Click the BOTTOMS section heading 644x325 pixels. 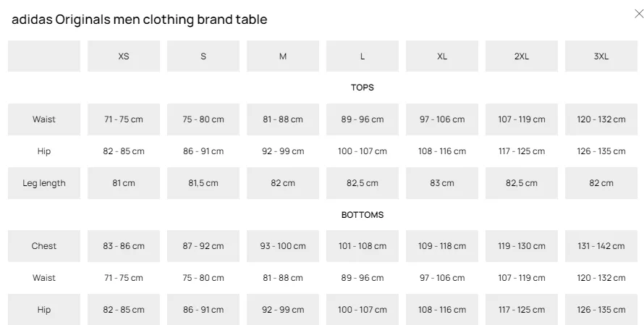tap(363, 215)
